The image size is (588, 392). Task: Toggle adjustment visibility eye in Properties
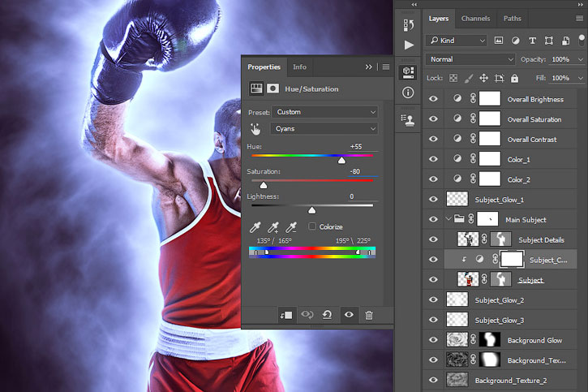coord(349,315)
